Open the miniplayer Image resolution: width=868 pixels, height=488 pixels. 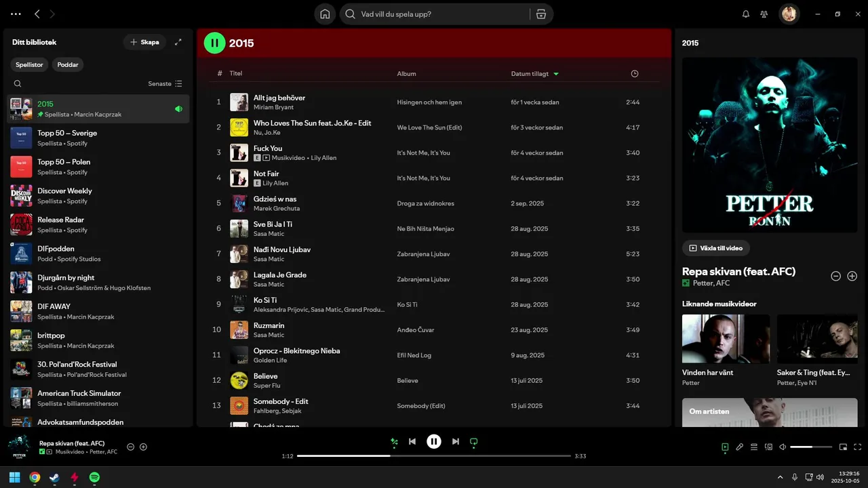click(843, 447)
